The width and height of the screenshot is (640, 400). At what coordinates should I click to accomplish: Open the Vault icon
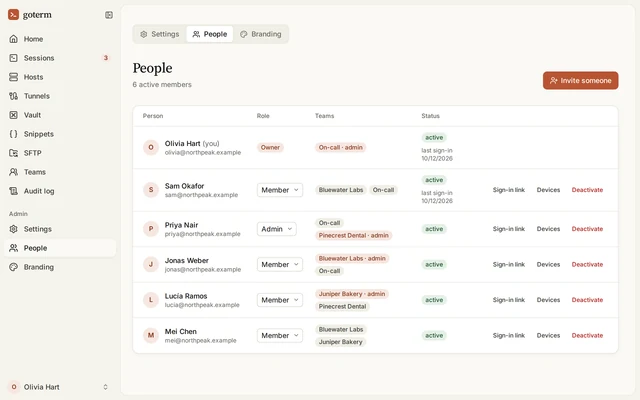[x=13, y=115]
